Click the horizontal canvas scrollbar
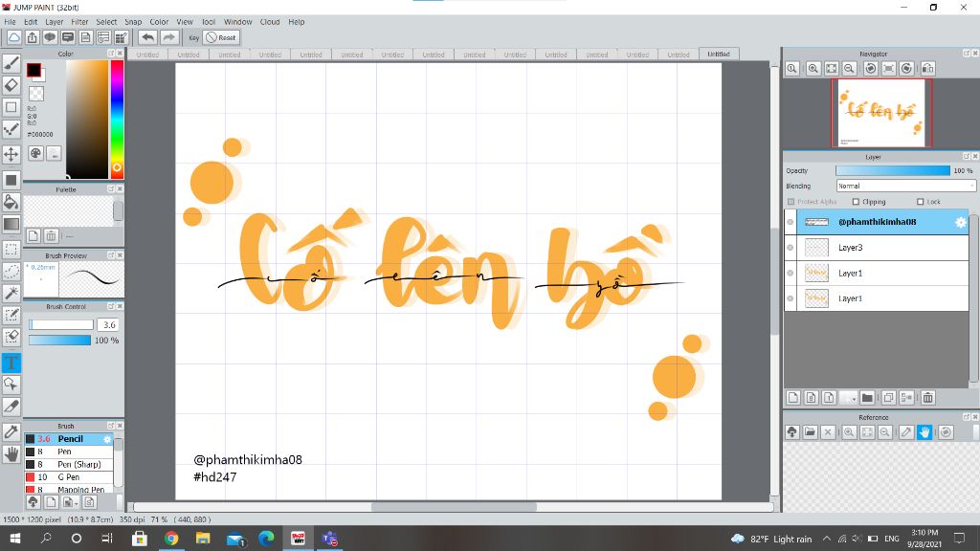 [x=454, y=507]
